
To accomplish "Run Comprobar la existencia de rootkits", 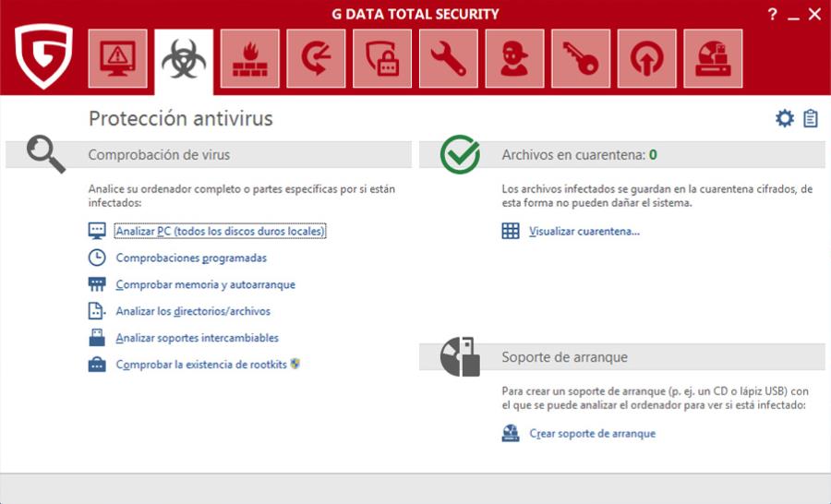I will [201, 365].
